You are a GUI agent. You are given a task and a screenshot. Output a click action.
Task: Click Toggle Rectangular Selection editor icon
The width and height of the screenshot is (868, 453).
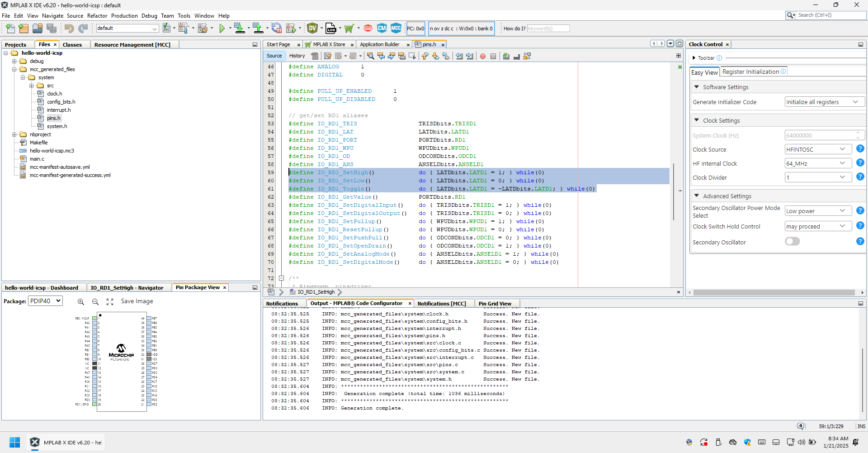tap(412, 56)
